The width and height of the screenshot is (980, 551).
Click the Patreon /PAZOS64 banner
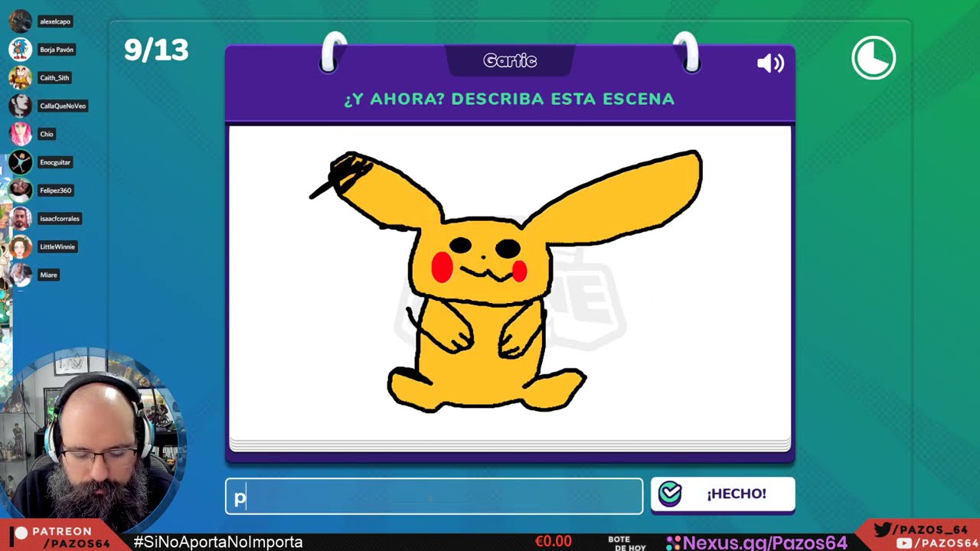[x=64, y=537]
